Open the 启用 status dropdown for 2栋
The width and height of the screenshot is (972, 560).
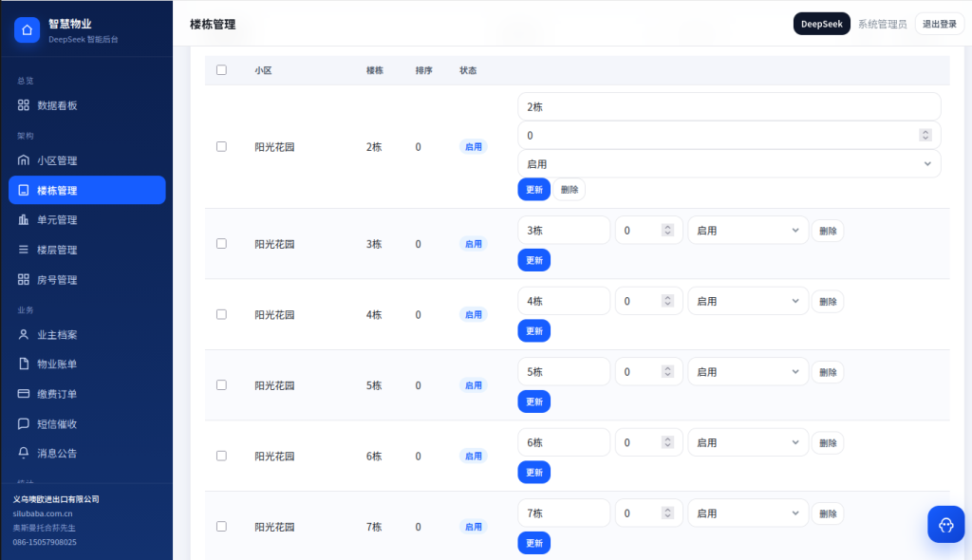click(729, 163)
